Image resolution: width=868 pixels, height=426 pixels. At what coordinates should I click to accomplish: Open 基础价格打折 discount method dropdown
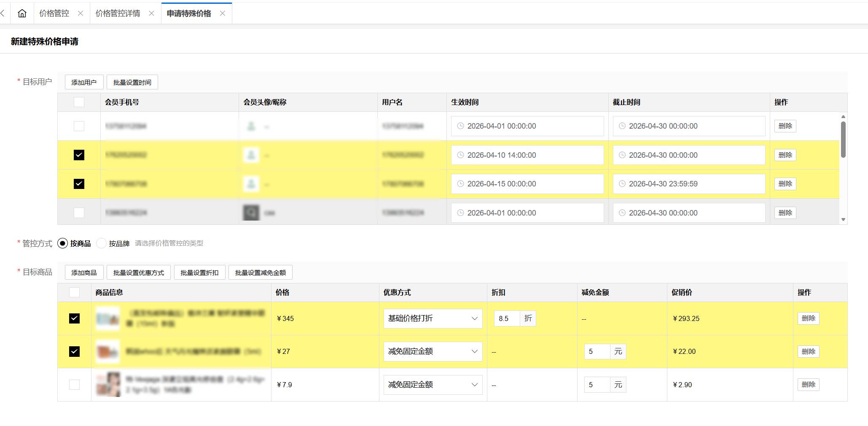433,318
